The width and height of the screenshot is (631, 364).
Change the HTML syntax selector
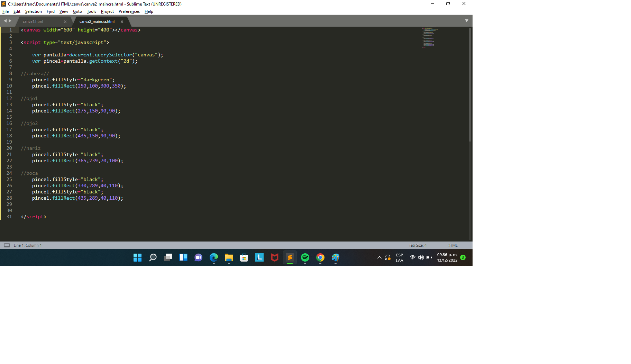[x=452, y=245]
